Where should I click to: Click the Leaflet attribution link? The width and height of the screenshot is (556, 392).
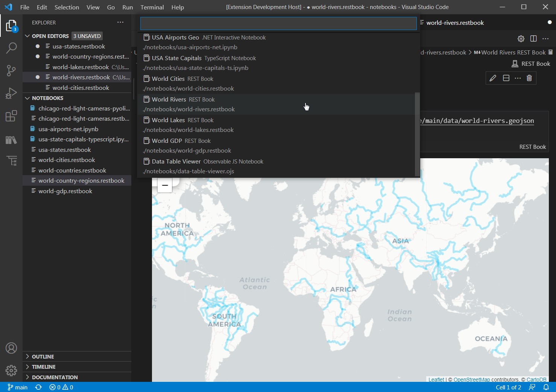436,379
